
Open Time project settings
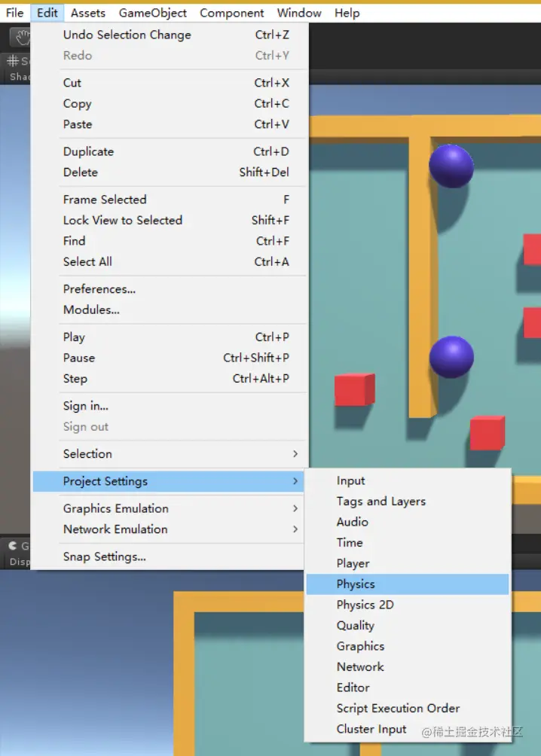[408, 542]
